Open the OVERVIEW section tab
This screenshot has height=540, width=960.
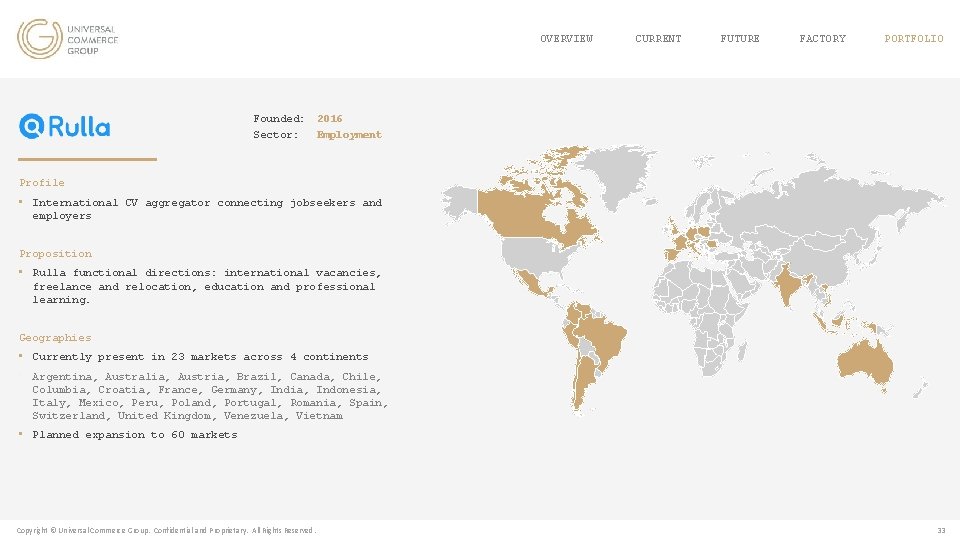566,39
